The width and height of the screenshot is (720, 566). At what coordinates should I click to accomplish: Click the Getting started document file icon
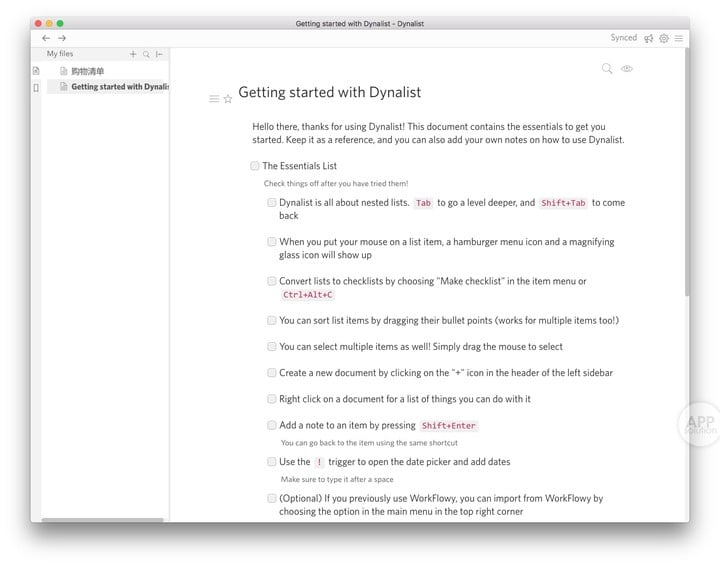pyautogui.click(x=64, y=86)
